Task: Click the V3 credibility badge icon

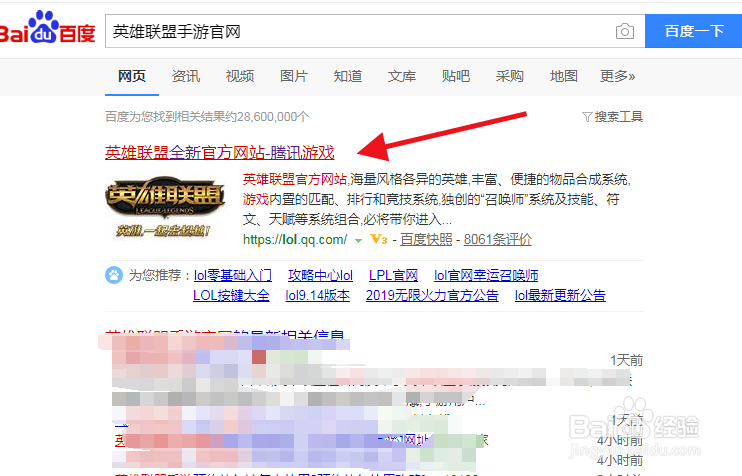Action: coord(379,239)
